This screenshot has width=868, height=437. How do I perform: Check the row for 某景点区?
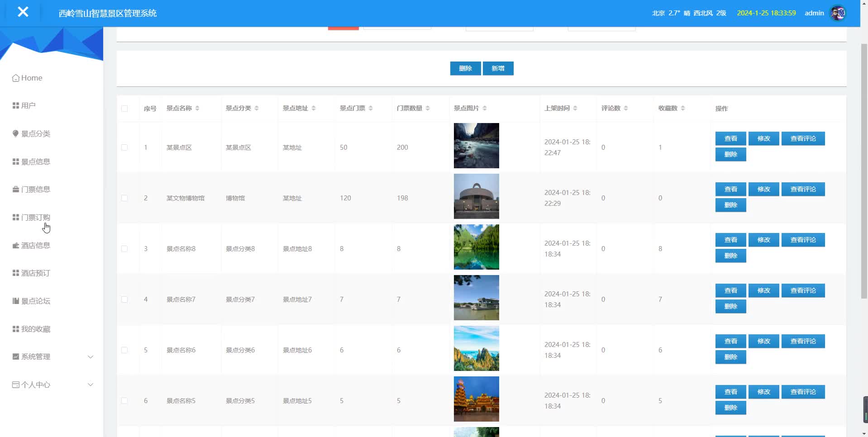point(124,147)
